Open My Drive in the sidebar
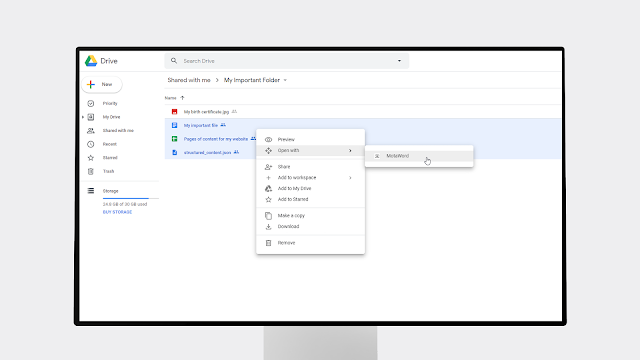640x360 pixels. pos(111,117)
